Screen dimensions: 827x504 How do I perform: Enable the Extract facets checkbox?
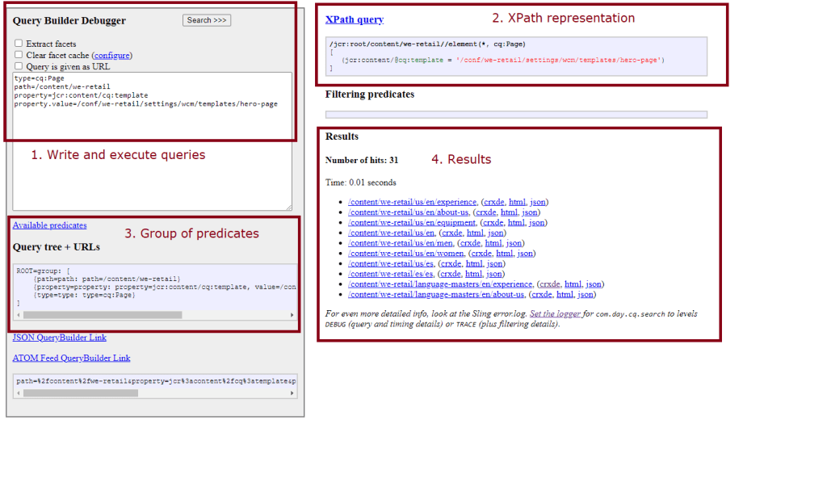pos(18,44)
